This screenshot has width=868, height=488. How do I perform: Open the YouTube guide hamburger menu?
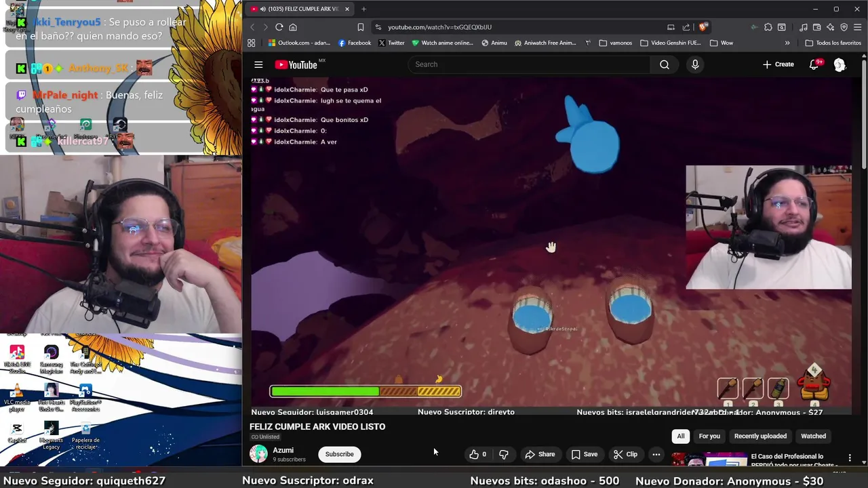tap(258, 64)
